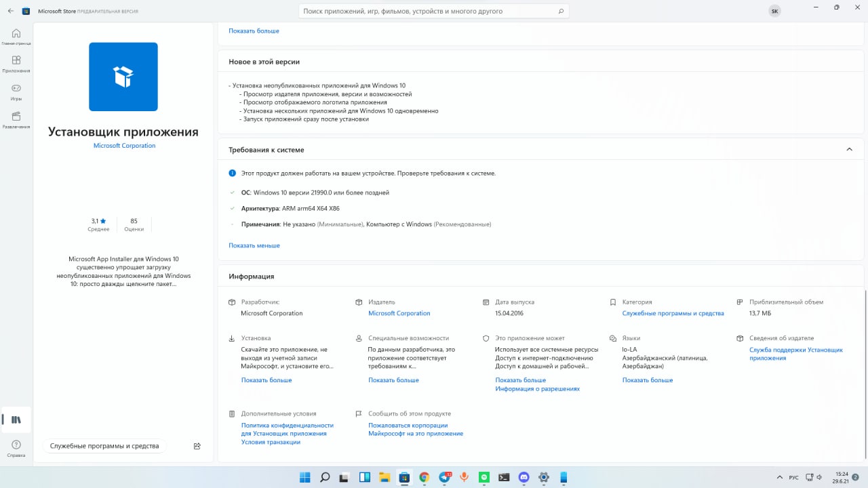The width and height of the screenshot is (868, 488).
Task: Open Telegram from taskbar
Action: (x=445, y=477)
